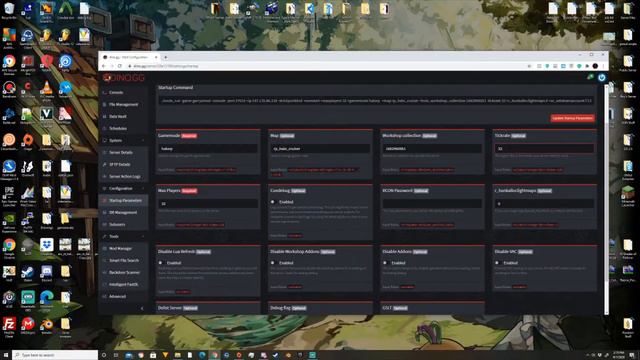
Task: Open the Microsoft Edge desktop icon
Action: (47, 299)
